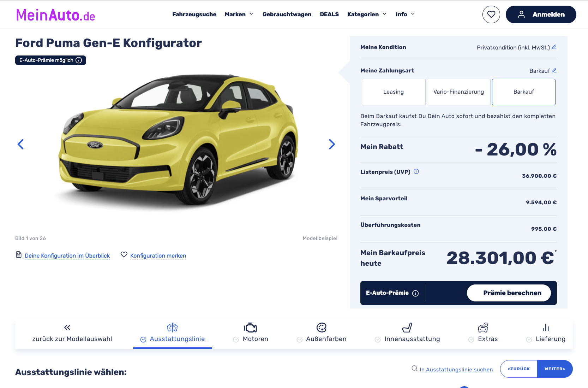Click the Motoren engine icon

250,328
